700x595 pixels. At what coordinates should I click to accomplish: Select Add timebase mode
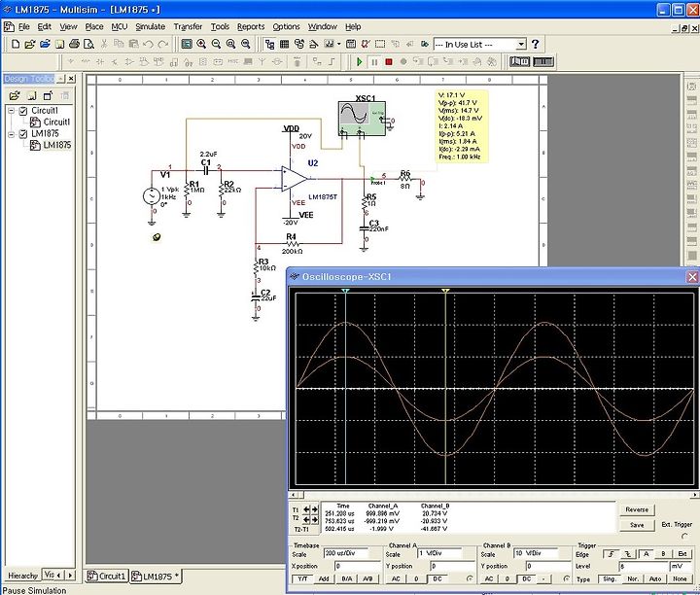[x=324, y=578]
